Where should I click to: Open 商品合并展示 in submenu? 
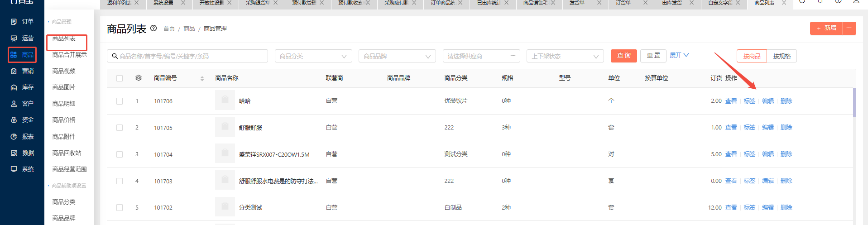(69, 55)
